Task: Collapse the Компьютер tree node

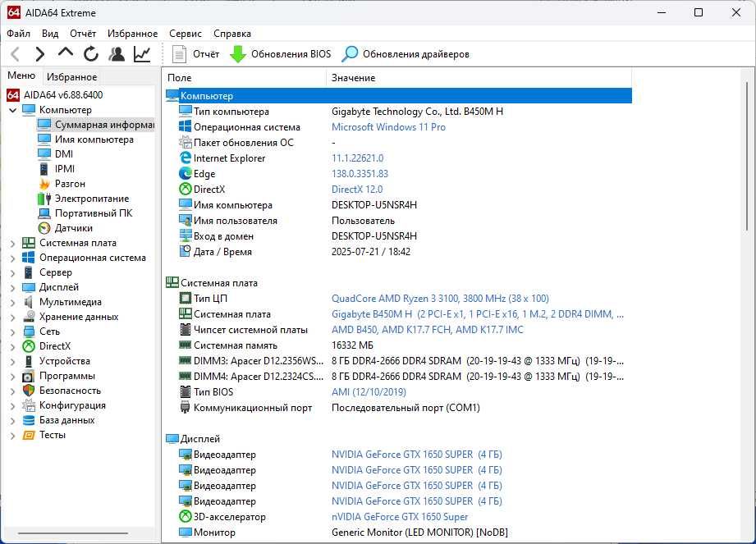Action: 13,110
